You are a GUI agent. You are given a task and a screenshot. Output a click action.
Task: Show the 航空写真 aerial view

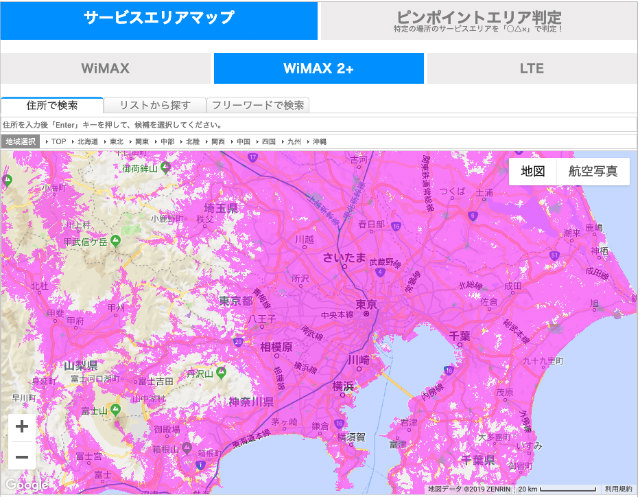pos(593,171)
